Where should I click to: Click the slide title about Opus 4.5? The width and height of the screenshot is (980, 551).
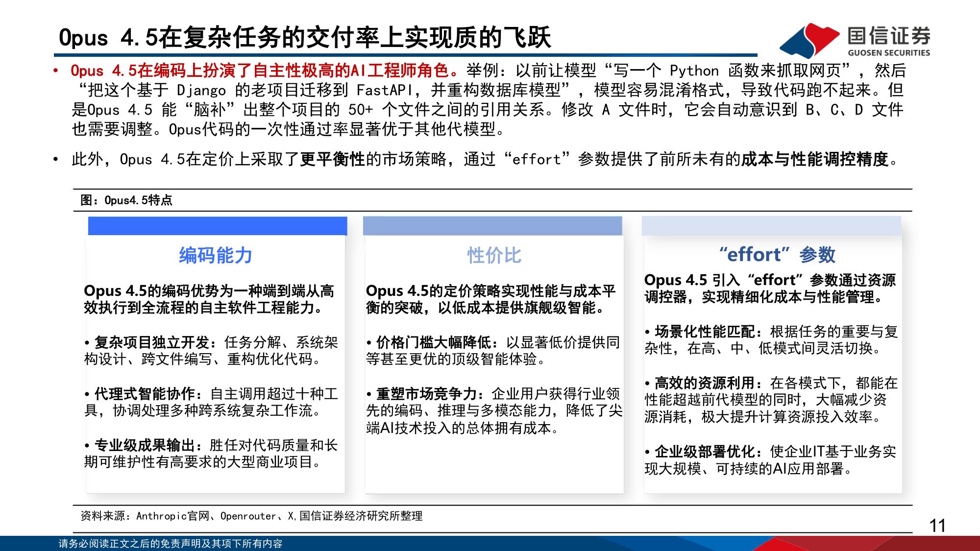pyautogui.click(x=305, y=37)
